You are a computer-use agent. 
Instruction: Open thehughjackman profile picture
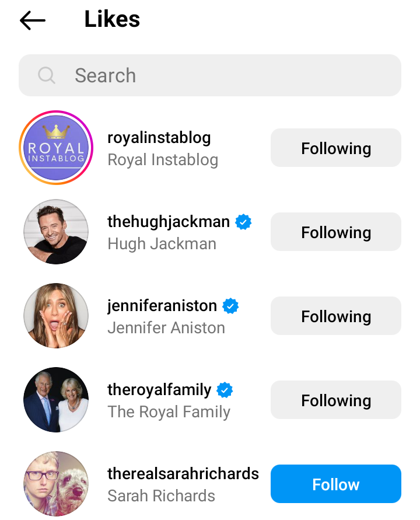pos(56,232)
